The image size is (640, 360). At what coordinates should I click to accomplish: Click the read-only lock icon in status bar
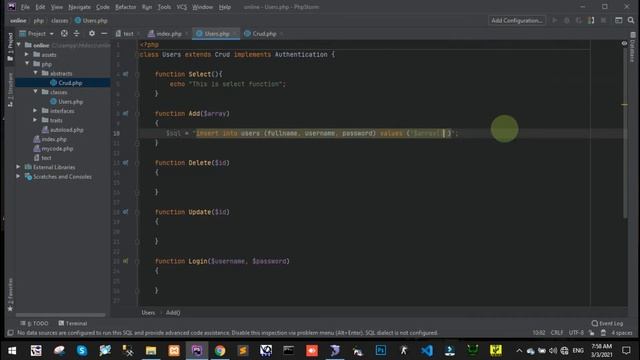(591, 333)
